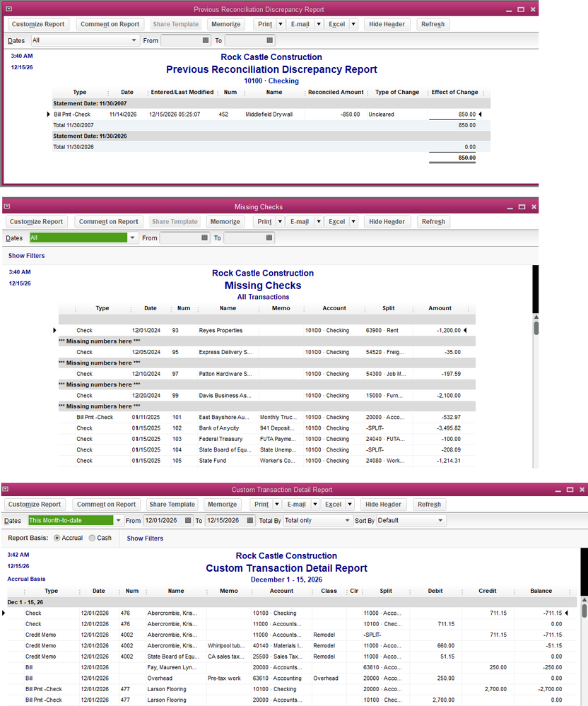Hide Header in Missing Checks window
This screenshot has width=588, height=706.
[x=387, y=221]
